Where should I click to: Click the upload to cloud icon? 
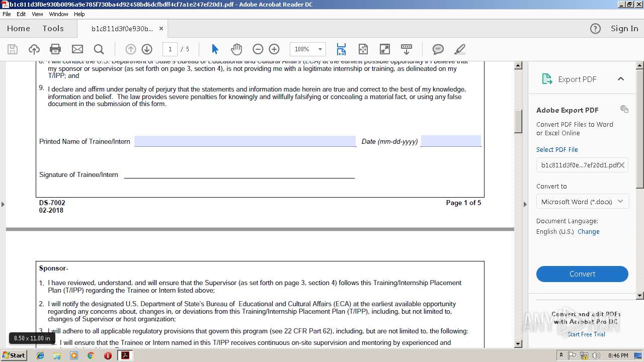pos(34,49)
